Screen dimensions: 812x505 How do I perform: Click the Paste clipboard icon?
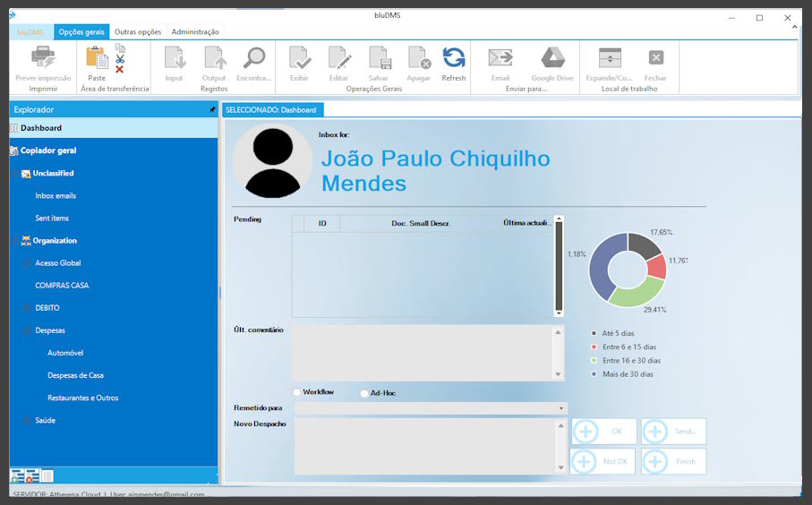[97, 59]
